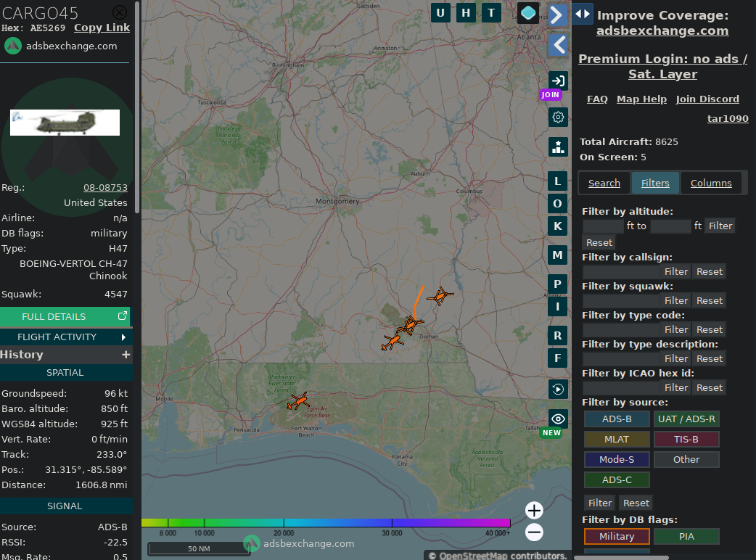Switch to the Columns tab

711,183
